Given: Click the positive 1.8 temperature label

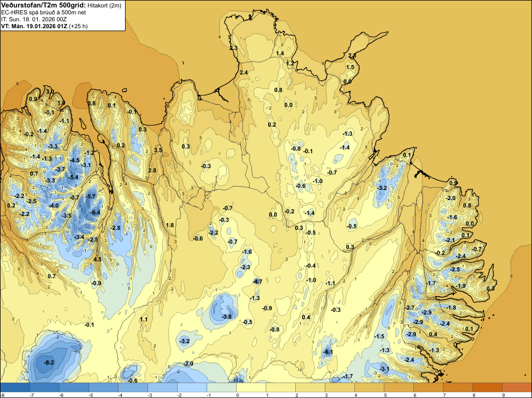Looking at the screenshot, I should point(170,225).
